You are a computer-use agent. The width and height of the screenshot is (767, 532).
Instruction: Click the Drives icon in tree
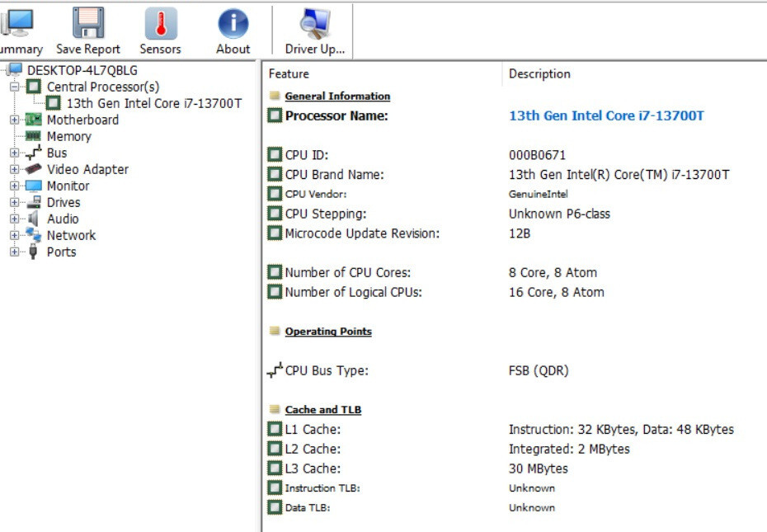pyautogui.click(x=33, y=202)
